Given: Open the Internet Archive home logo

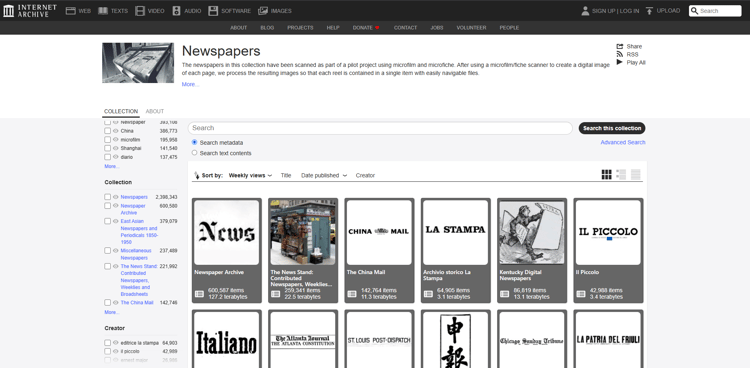Looking at the screenshot, I should pyautogui.click(x=30, y=11).
